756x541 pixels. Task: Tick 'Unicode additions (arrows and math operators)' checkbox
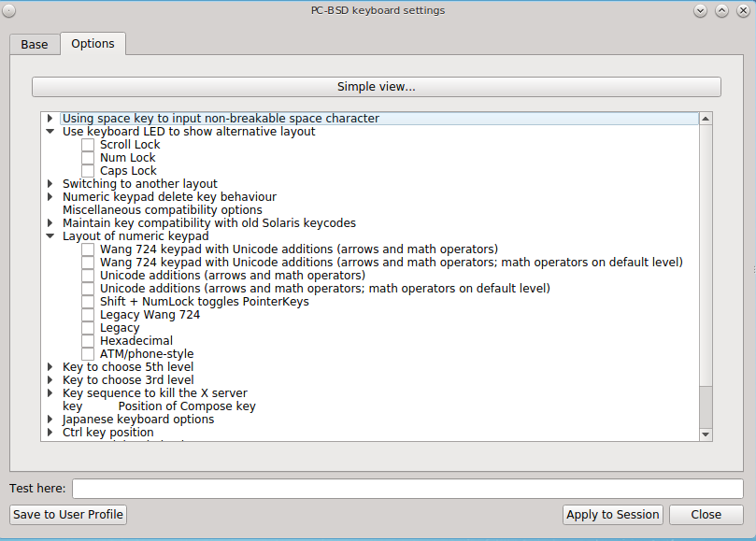click(88, 276)
